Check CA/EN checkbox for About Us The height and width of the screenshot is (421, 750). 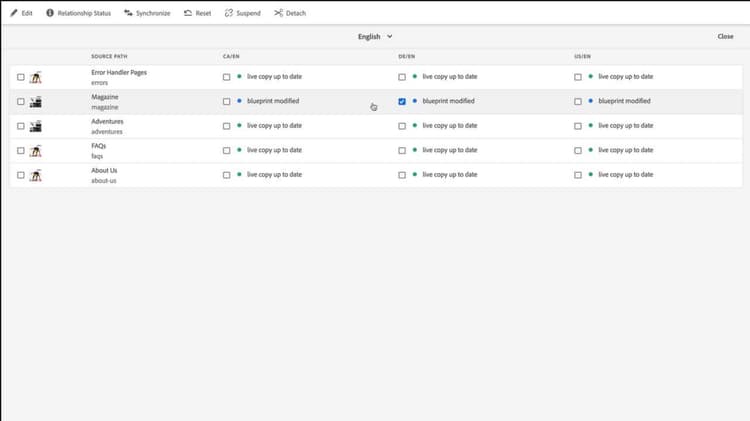click(226, 175)
